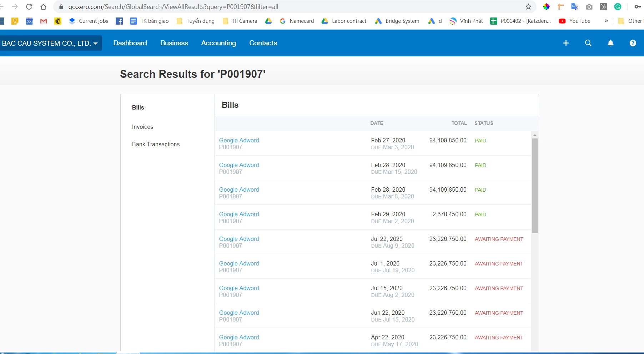The height and width of the screenshot is (354, 644).
Task: Open Google Adword bill dated Feb 27, 2020
Action: pos(239,141)
